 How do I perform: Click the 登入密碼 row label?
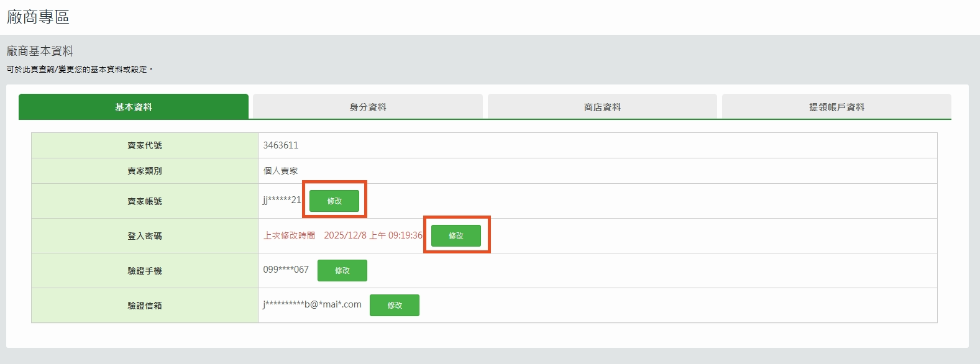[x=145, y=236]
